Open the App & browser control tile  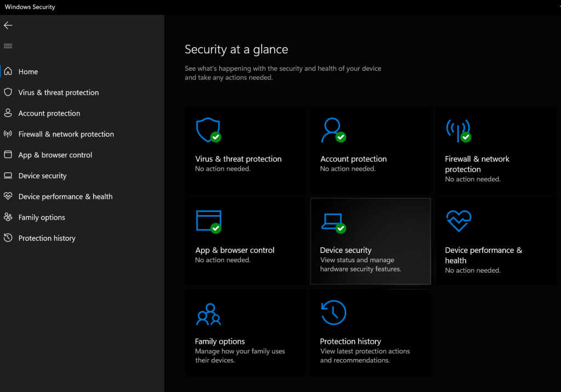(x=245, y=241)
